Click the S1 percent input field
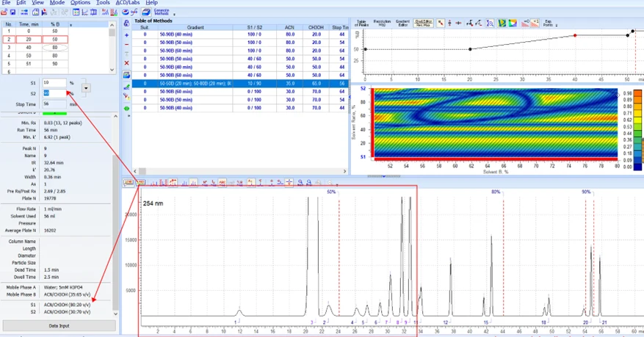 point(54,83)
